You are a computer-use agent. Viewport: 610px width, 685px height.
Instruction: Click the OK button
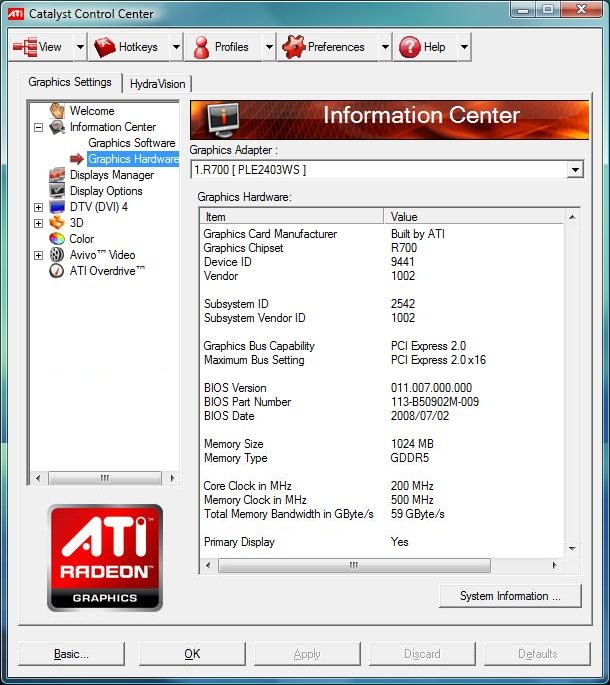tap(192, 654)
